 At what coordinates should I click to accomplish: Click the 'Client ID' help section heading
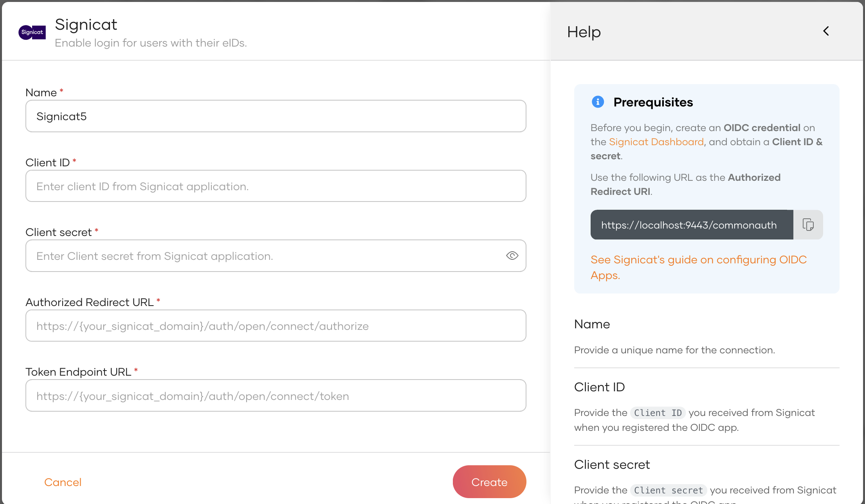599,387
